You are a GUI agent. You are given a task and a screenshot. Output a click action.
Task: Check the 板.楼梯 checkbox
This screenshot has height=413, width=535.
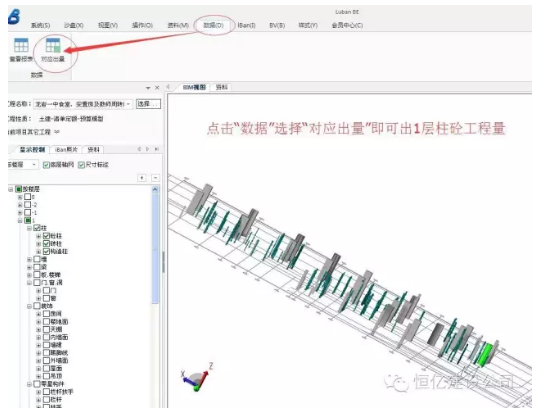37,275
